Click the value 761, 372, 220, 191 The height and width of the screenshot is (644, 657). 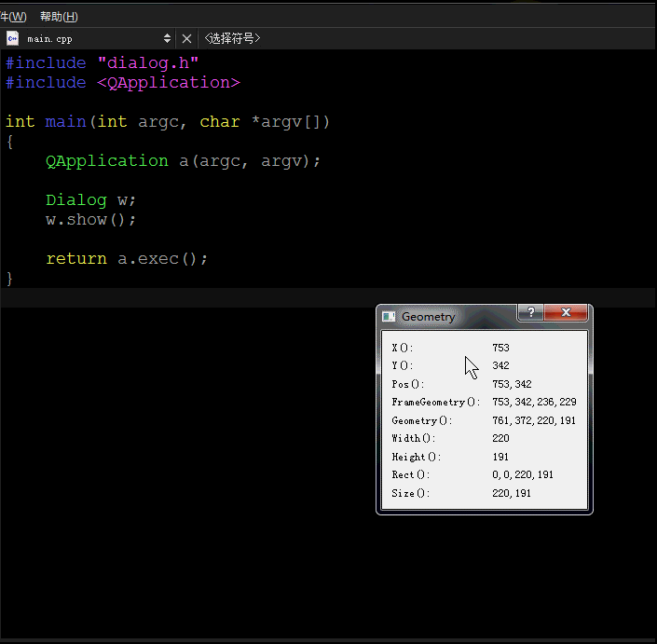tap(534, 420)
